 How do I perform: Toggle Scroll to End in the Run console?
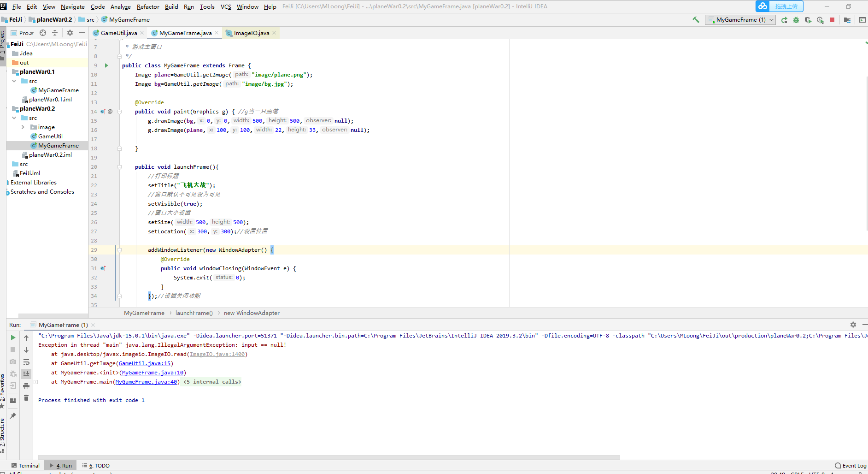coord(26,373)
